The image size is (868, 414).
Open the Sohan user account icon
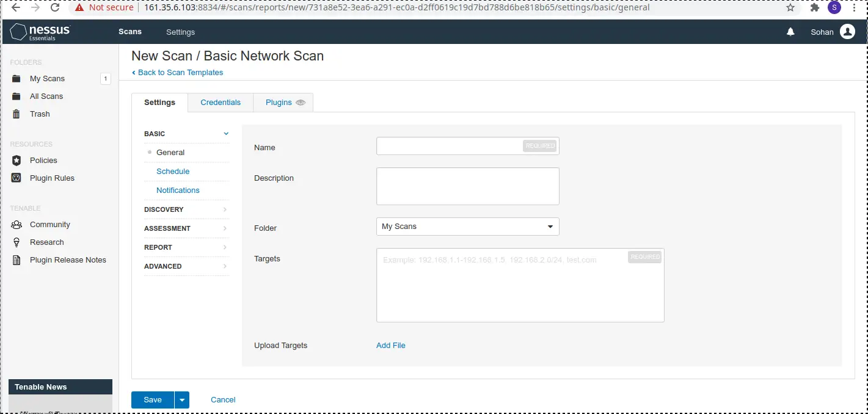tap(847, 32)
